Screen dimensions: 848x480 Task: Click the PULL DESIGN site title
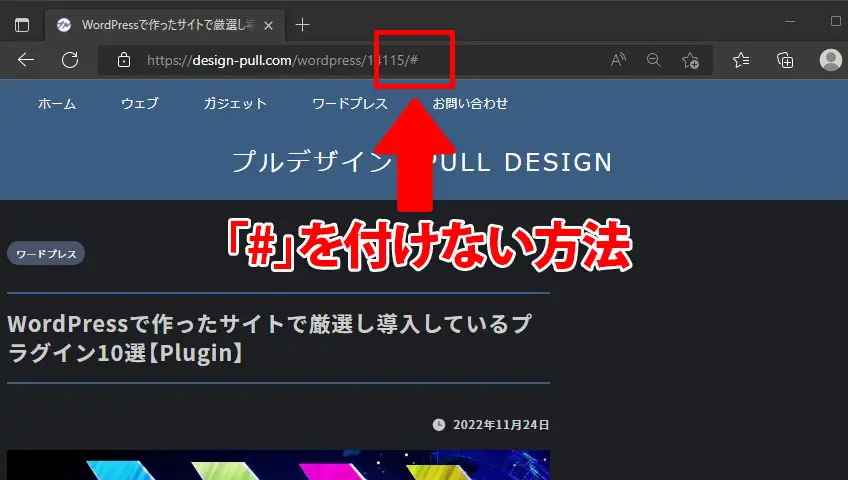(422, 162)
